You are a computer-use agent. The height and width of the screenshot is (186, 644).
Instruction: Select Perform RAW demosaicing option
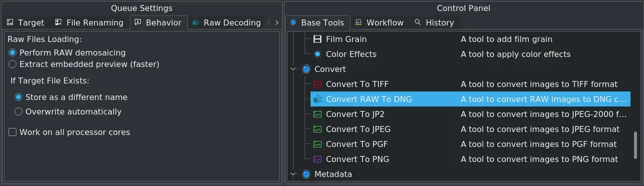[67, 52]
